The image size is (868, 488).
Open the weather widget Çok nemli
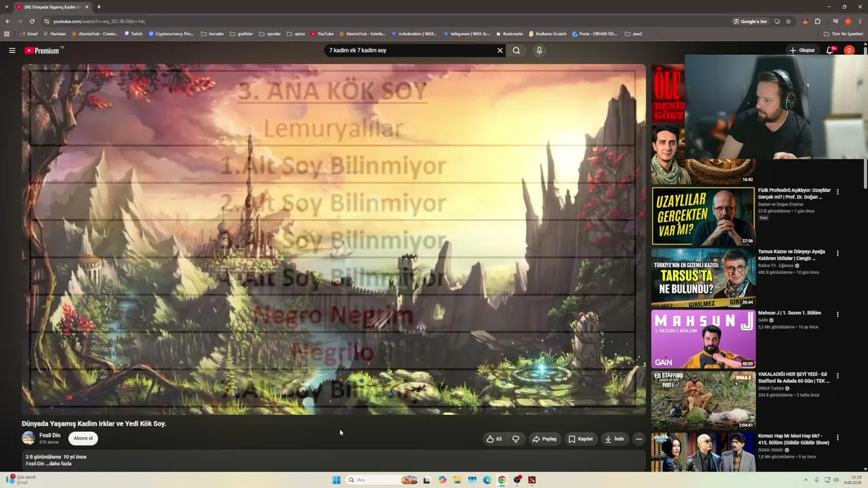[x=22, y=479]
